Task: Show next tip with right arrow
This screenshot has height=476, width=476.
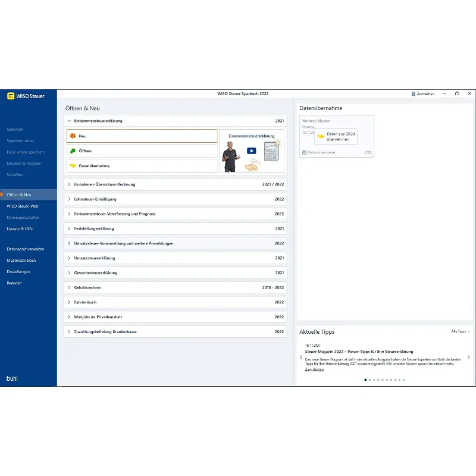Action: click(x=468, y=358)
